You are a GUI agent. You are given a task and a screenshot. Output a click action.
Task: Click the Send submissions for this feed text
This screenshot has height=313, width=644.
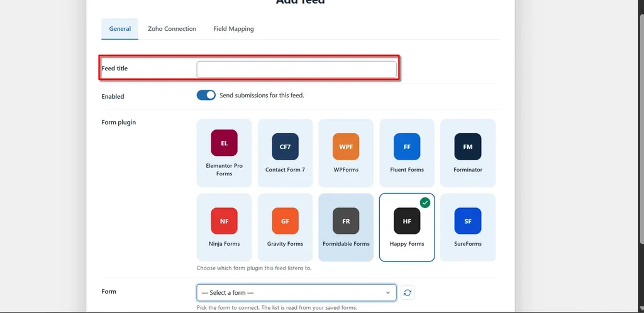(x=262, y=95)
